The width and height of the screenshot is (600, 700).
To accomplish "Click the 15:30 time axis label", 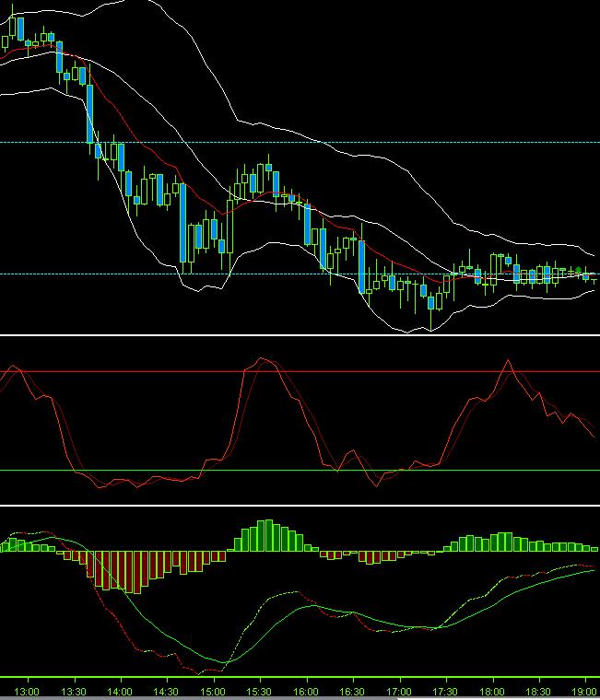I will tap(260, 692).
